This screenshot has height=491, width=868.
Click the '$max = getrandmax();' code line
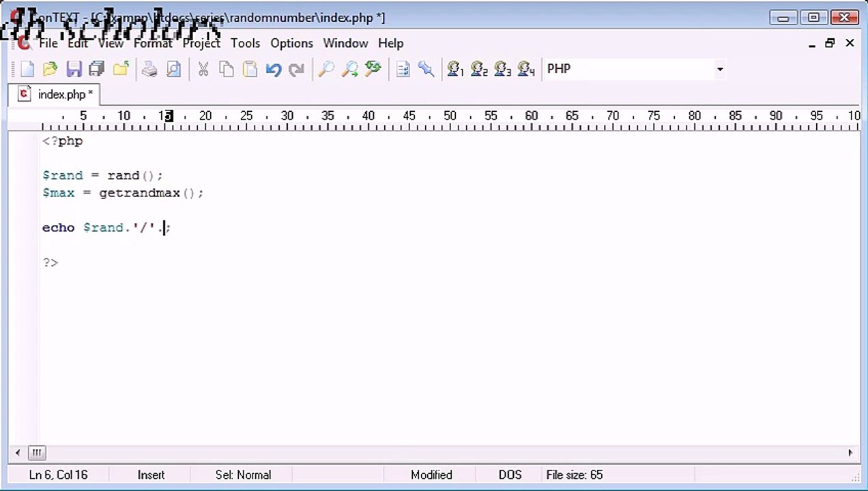123,193
